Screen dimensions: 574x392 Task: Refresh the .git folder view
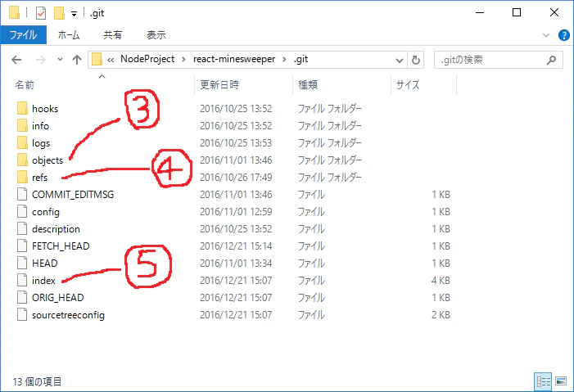tap(415, 60)
